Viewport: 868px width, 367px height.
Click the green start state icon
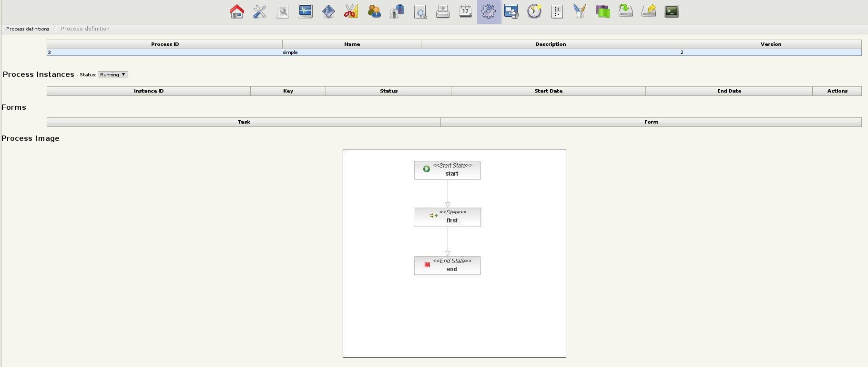pyautogui.click(x=427, y=169)
